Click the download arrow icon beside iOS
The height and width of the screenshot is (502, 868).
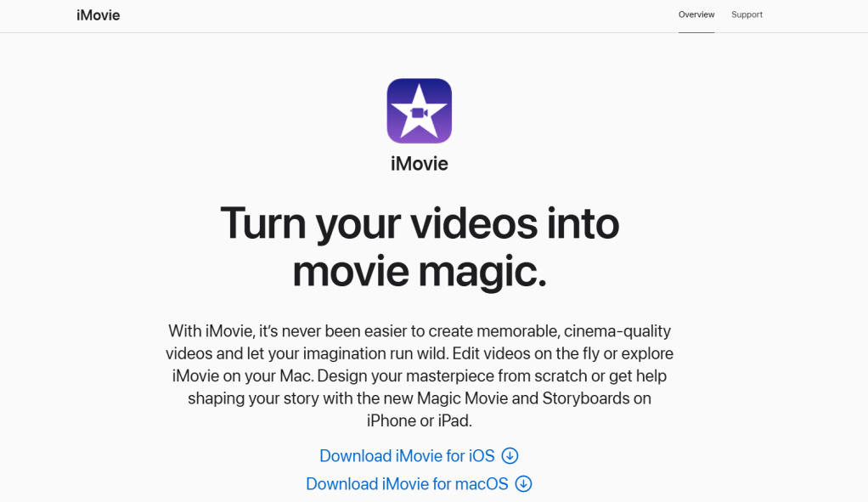510,456
